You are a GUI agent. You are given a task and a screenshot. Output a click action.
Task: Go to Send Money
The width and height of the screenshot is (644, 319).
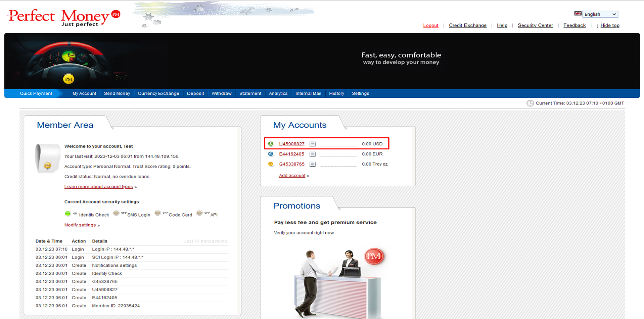pyautogui.click(x=117, y=93)
